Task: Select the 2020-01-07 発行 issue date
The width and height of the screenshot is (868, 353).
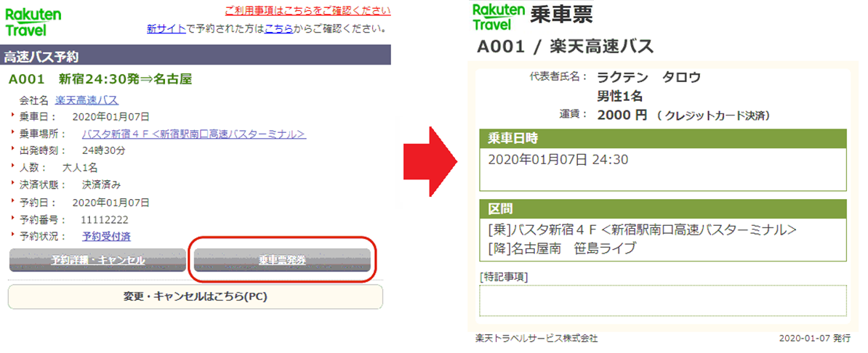Action: pos(814,338)
